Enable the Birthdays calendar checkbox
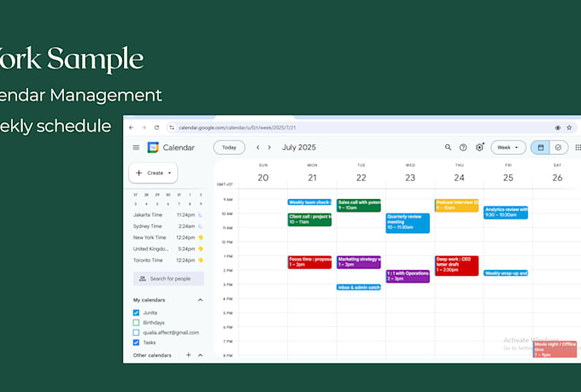Screen dimensions: 581x392 tap(136, 323)
